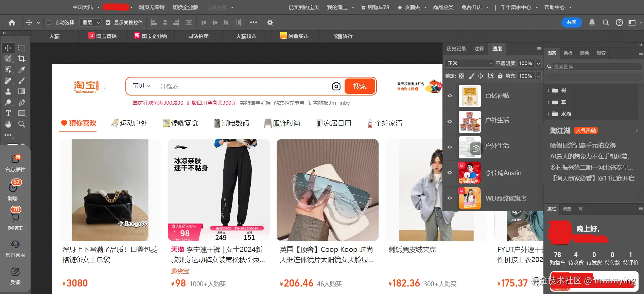
Task: Toggle the lock all padlock icon
Action: pyautogui.click(x=500, y=76)
